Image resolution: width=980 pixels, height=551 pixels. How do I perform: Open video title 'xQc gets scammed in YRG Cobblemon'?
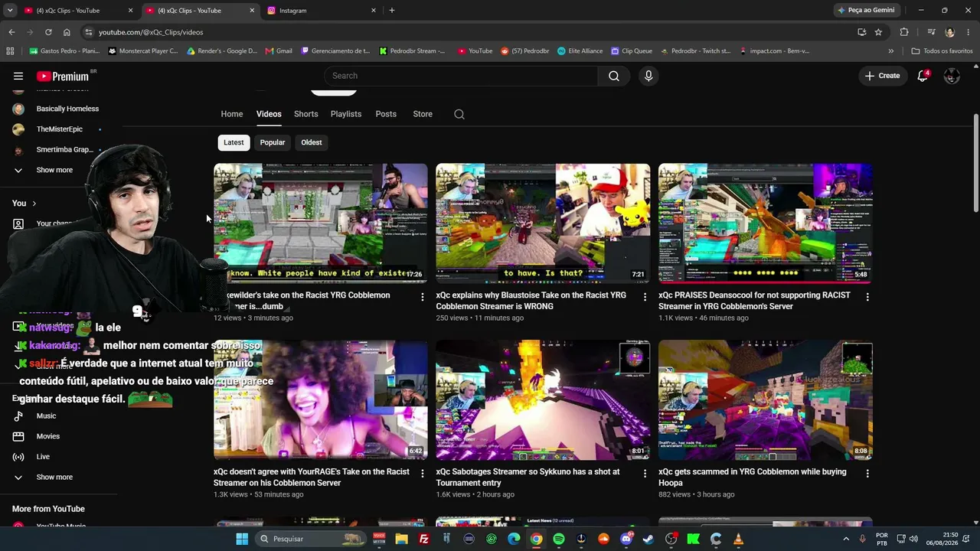click(753, 478)
